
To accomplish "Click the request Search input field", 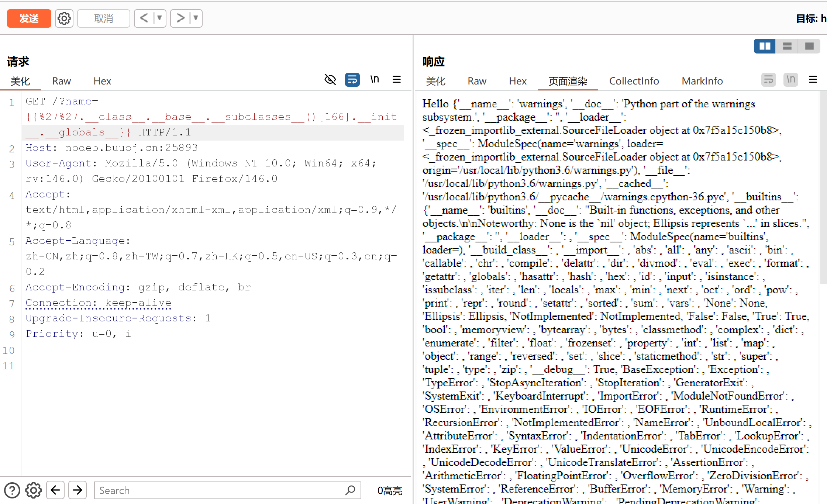I will 221,490.
